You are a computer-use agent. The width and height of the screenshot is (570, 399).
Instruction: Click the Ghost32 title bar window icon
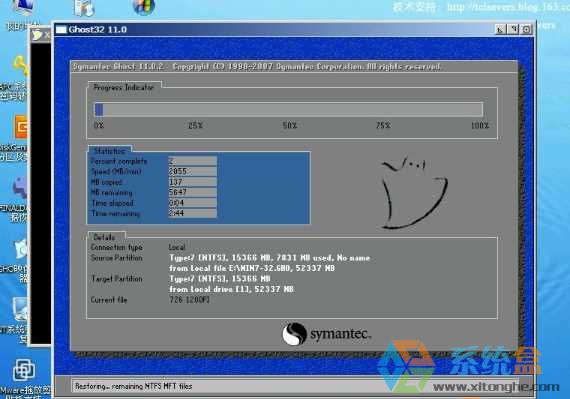(61, 29)
